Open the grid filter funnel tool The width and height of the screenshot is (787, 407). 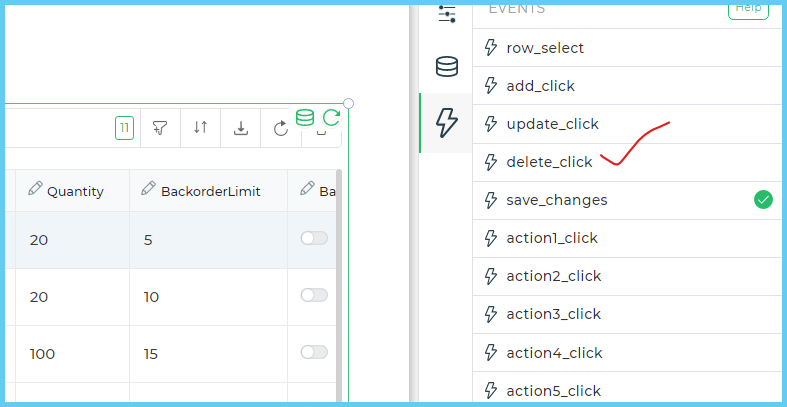tap(160, 128)
